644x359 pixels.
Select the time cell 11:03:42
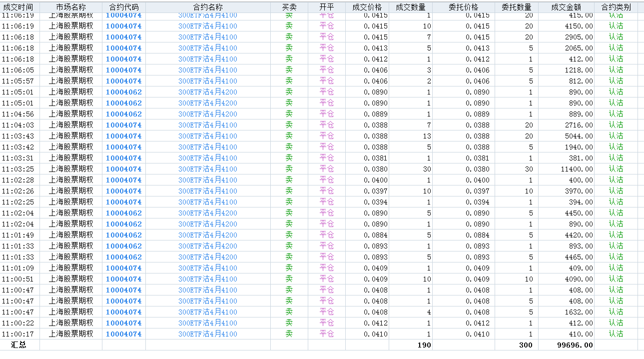coord(18,147)
